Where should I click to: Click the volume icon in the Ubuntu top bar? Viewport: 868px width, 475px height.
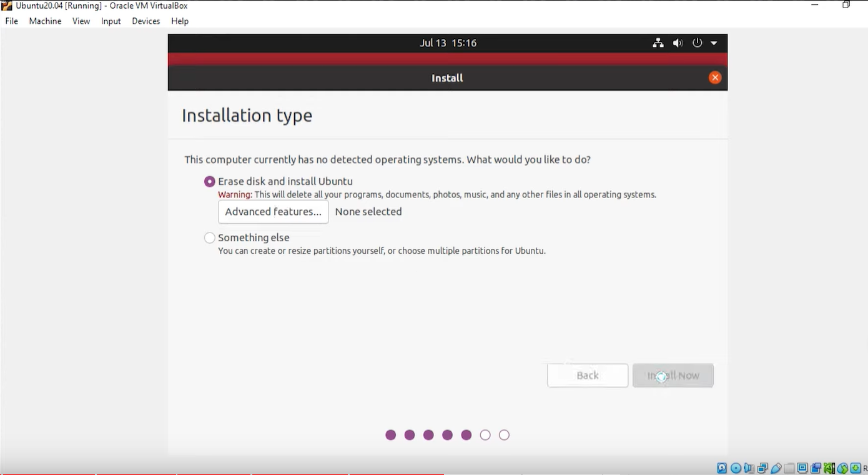pyautogui.click(x=678, y=42)
